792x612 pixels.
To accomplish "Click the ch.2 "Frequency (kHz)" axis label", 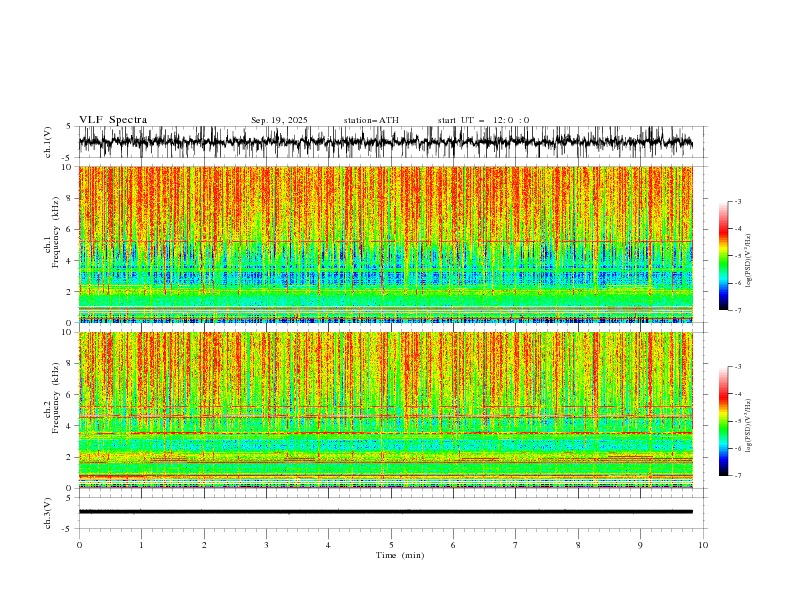I will click(x=55, y=397).
